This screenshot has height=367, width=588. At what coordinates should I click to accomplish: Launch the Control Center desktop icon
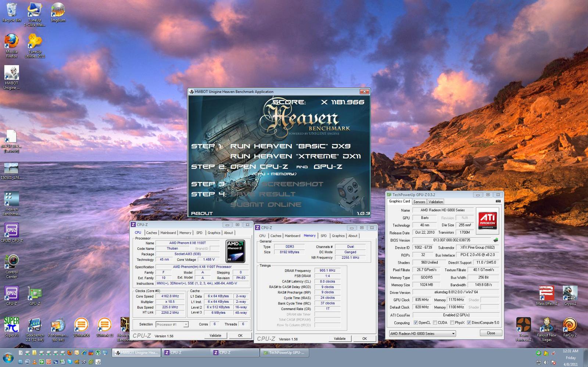(x=11, y=266)
